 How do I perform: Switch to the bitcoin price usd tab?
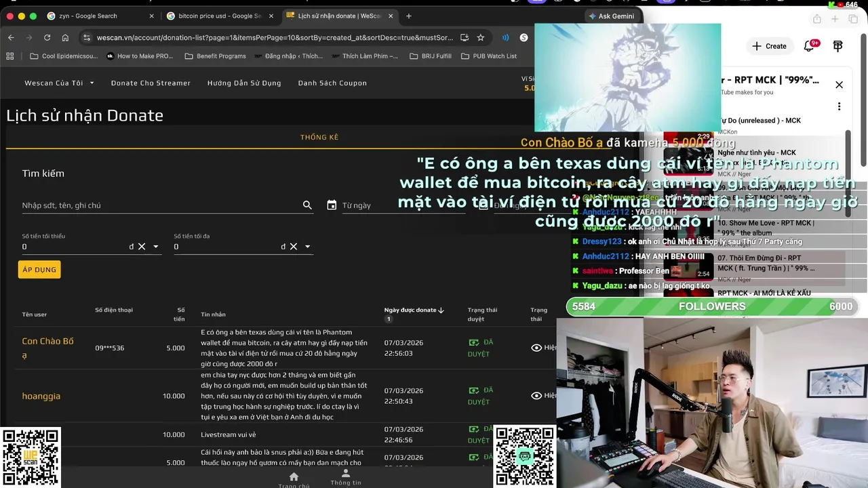220,16
